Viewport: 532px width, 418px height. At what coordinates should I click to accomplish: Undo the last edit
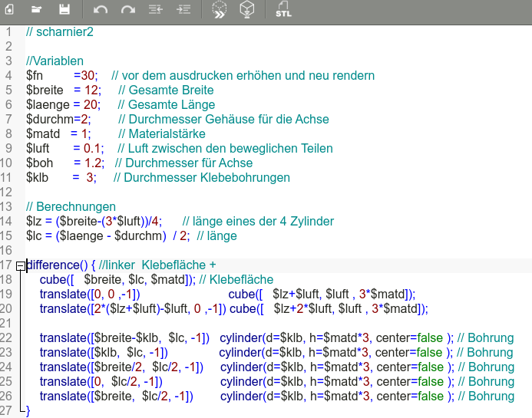(x=101, y=9)
